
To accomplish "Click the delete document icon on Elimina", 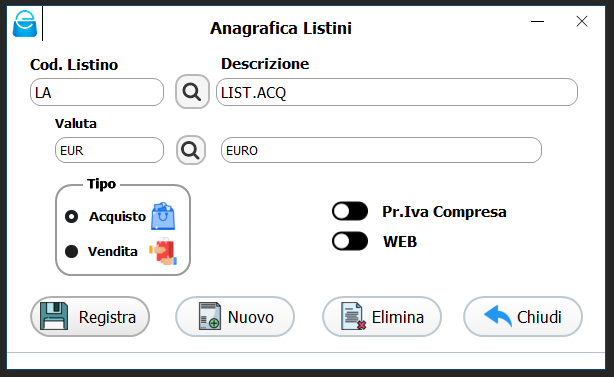I will [x=353, y=316].
